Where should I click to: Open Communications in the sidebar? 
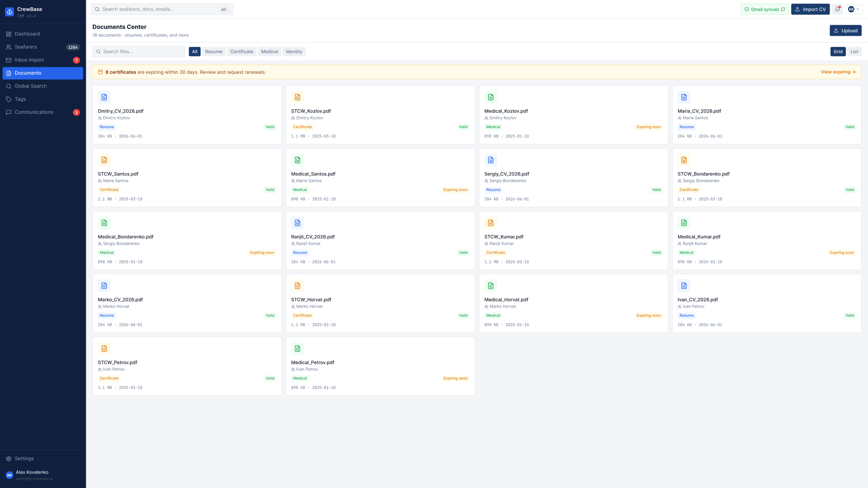pyautogui.click(x=43, y=113)
